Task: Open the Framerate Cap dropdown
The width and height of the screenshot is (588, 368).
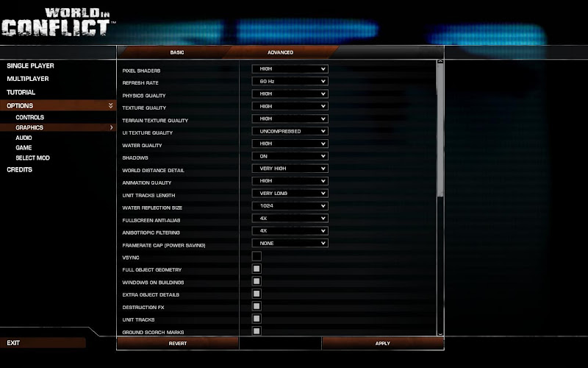Action: coord(290,244)
